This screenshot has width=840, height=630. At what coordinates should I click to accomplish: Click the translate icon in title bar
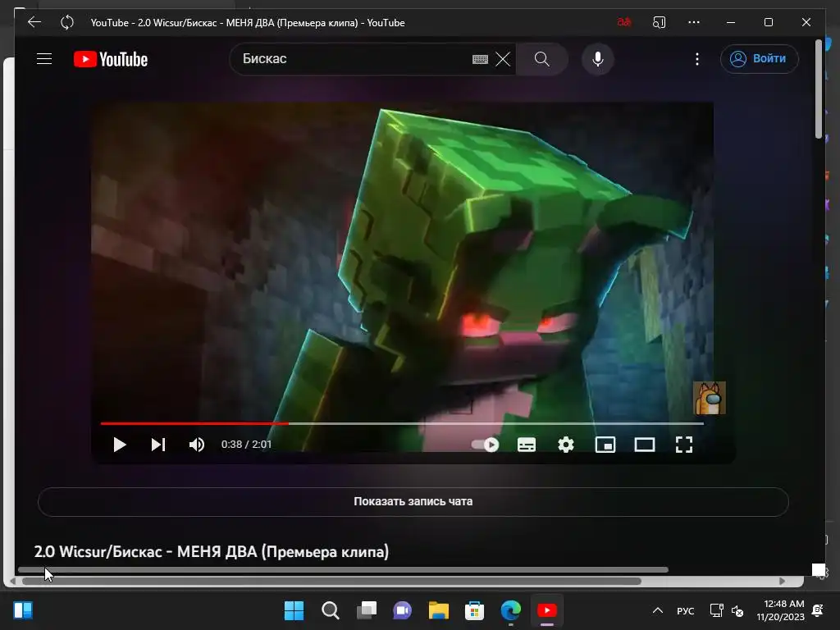point(624,22)
